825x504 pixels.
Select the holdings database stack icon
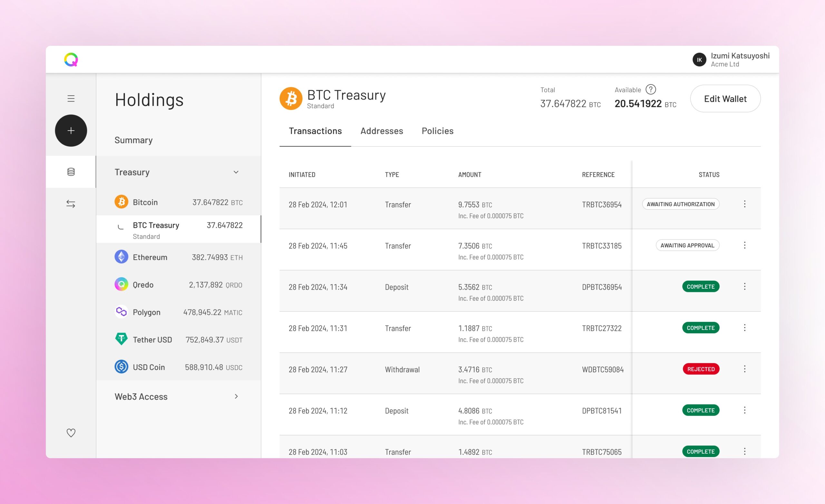[71, 172]
